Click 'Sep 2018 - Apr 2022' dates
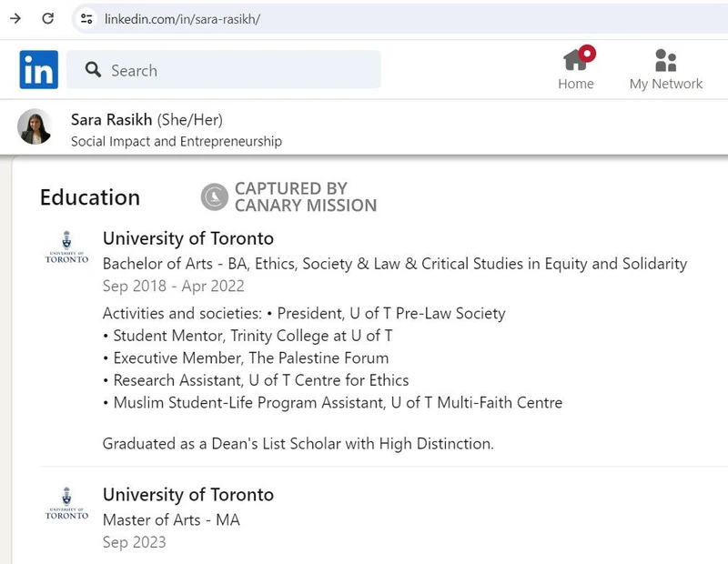The width and height of the screenshot is (728, 564). point(174,286)
